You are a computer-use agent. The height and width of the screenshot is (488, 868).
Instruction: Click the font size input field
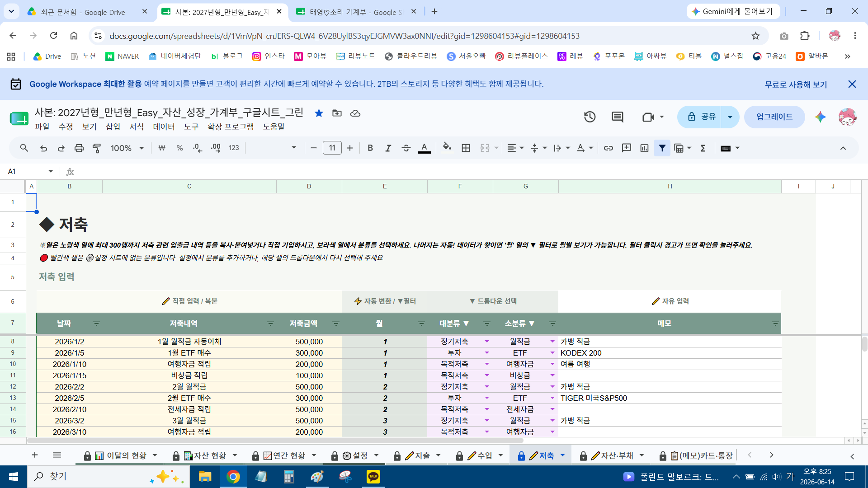(x=332, y=148)
